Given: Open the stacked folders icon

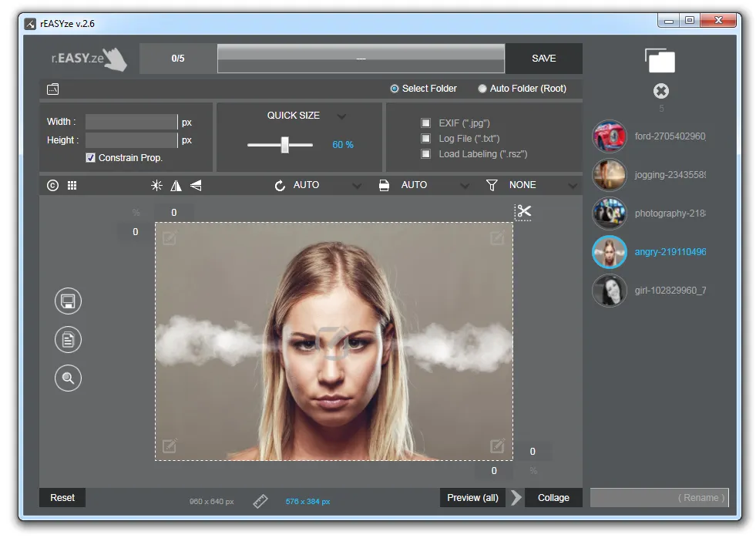Looking at the screenshot, I should click(x=660, y=60).
